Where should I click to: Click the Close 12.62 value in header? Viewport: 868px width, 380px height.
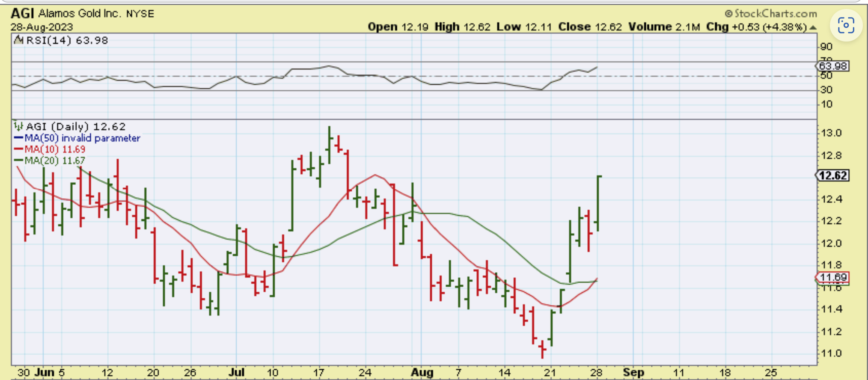click(590, 27)
